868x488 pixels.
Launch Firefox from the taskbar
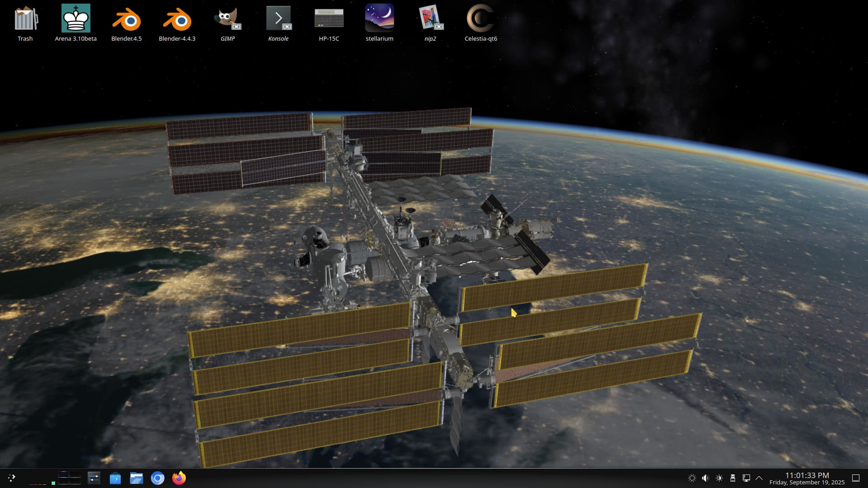(x=179, y=478)
